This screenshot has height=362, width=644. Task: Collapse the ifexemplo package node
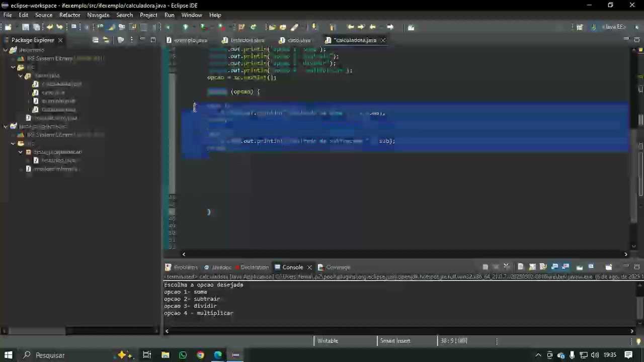21,75
